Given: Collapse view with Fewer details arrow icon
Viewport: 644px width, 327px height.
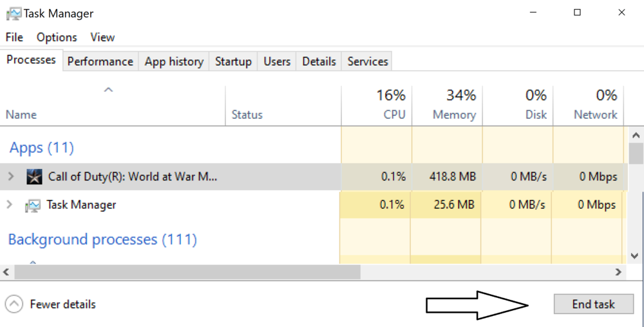Looking at the screenshot, I should 14,304.
